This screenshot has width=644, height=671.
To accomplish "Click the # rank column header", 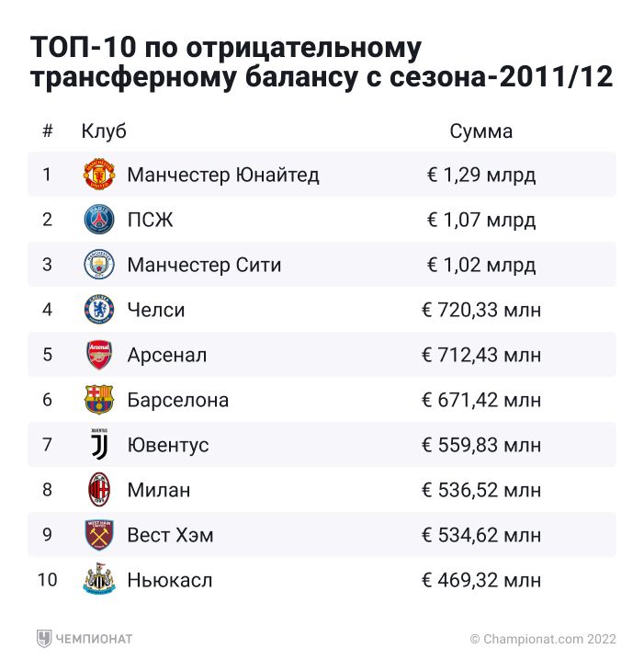I will click(x=48, y=131).
